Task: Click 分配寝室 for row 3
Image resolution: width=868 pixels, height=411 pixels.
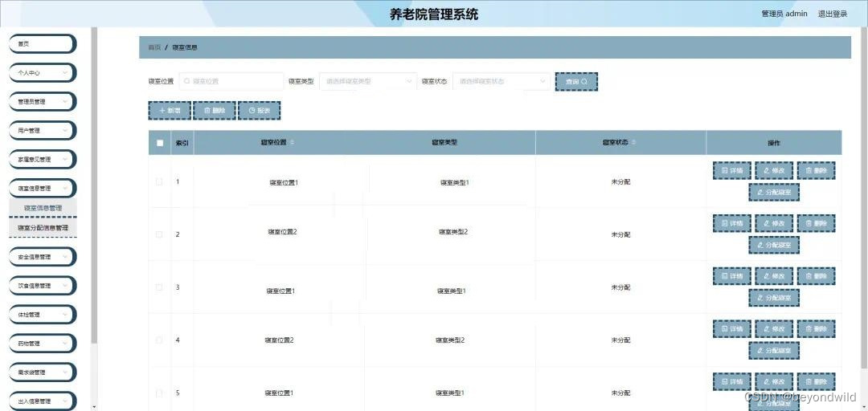Action: (x=774, y=298)
